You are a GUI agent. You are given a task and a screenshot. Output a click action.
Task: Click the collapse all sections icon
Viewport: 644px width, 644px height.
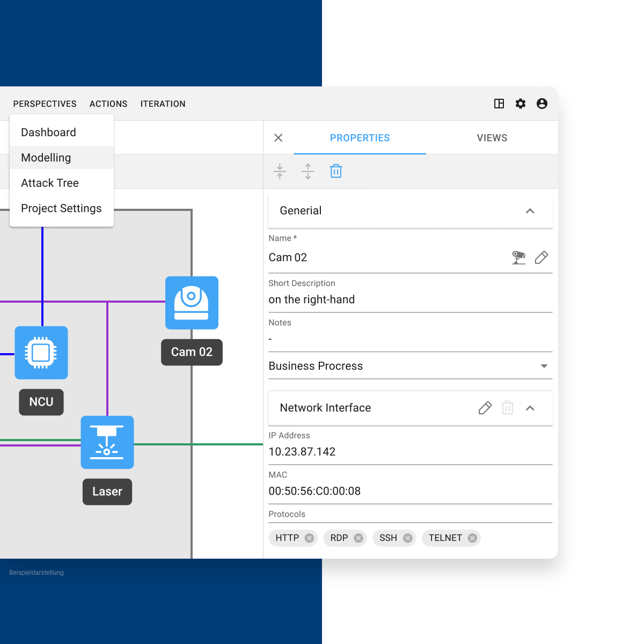tap(280, 171)
